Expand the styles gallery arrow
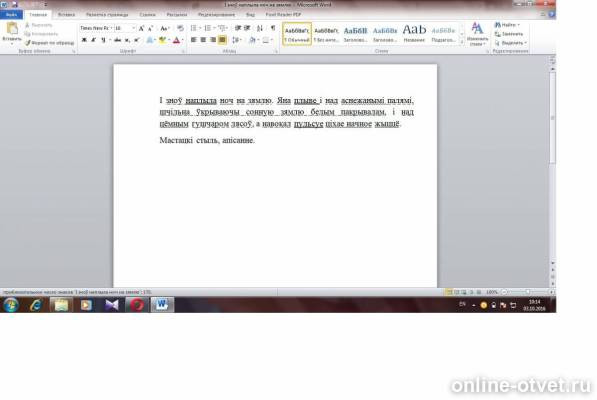597x400 pixels. (x=462, y=42)
